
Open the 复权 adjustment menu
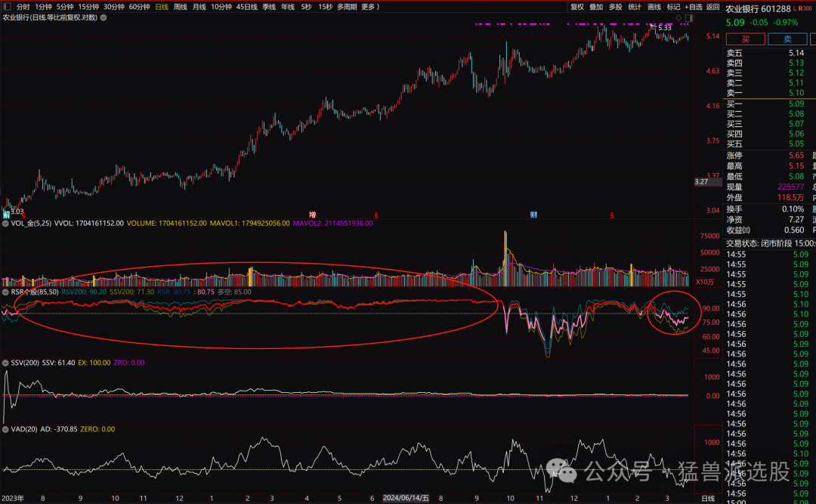pyautogui.click(x=577, y=7)
